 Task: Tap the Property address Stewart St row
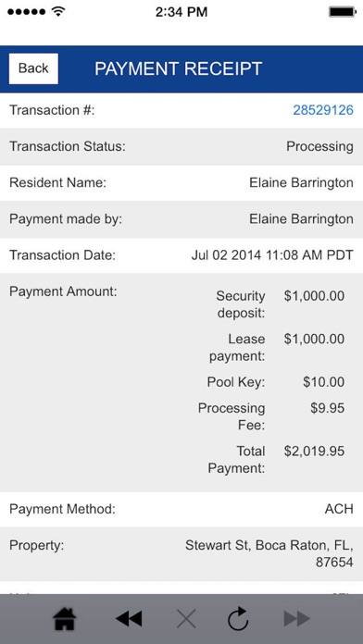point(181,554)
